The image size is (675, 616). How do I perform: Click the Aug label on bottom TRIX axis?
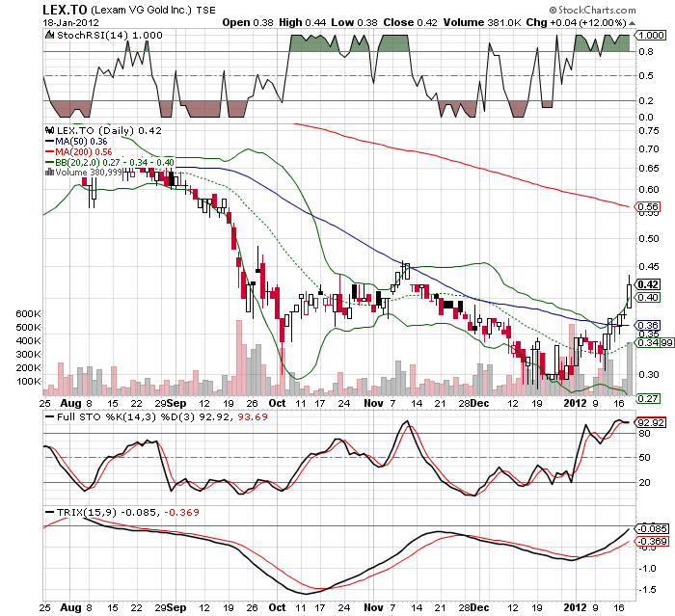[70, 608]
